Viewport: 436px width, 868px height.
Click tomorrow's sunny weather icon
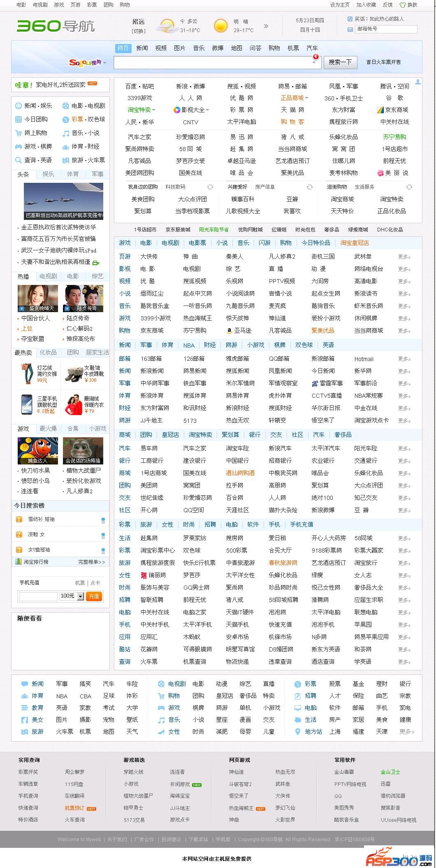click(220, 26)
